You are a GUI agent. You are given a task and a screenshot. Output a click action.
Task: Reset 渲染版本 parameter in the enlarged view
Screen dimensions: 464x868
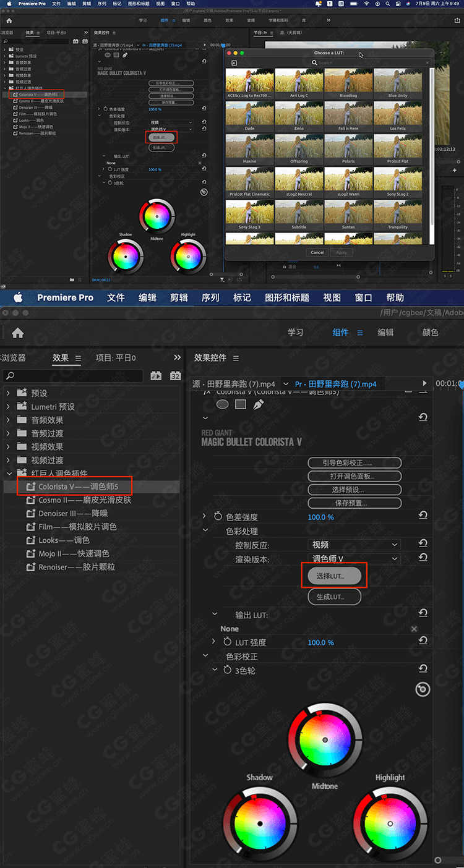coord(423,558)
